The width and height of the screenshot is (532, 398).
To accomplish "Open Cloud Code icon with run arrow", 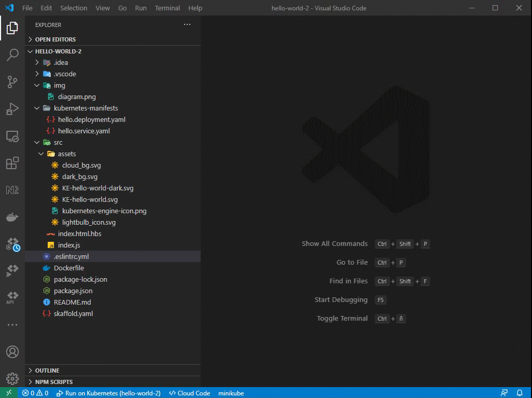I will click(x=12, y=271).
